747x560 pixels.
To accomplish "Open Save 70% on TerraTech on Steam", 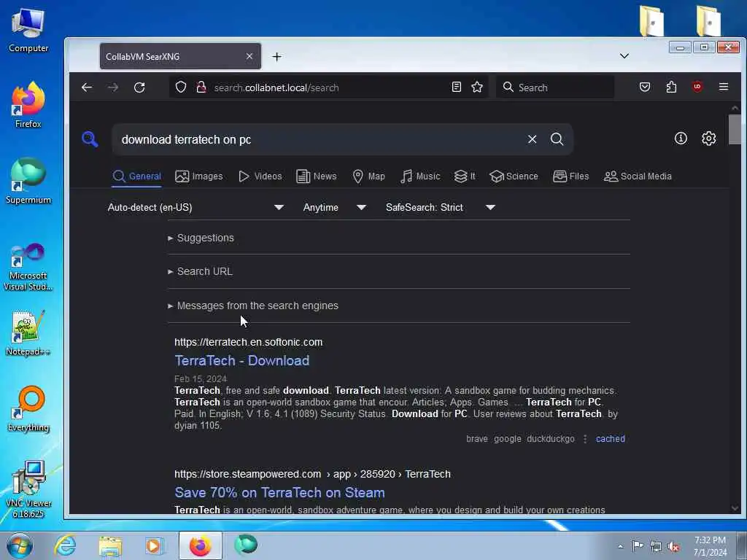I will (279, 492).
